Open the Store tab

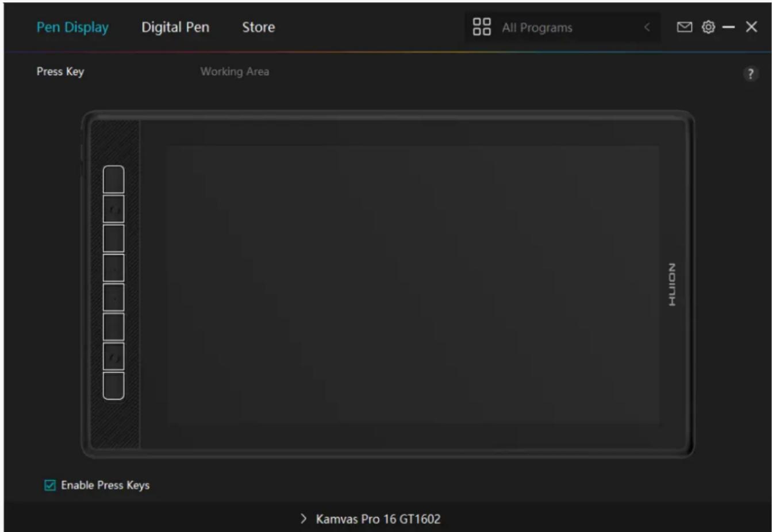[x=258, y=27]
